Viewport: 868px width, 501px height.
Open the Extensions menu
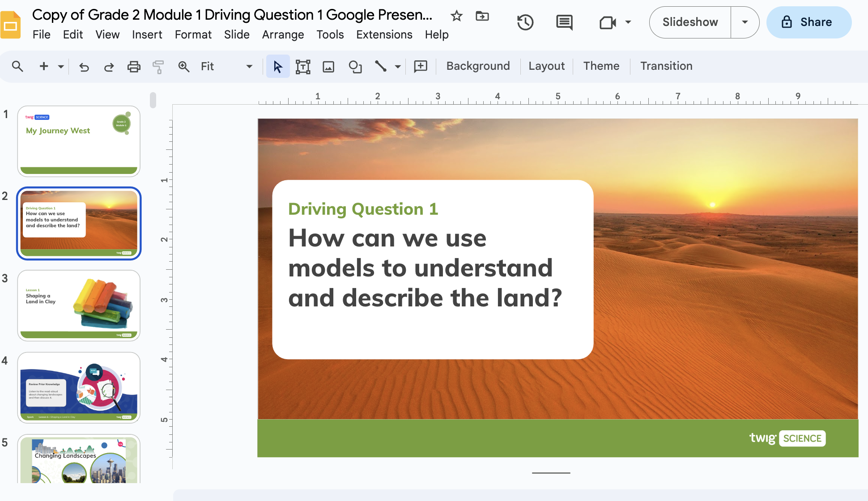click(x=384, y=34)
